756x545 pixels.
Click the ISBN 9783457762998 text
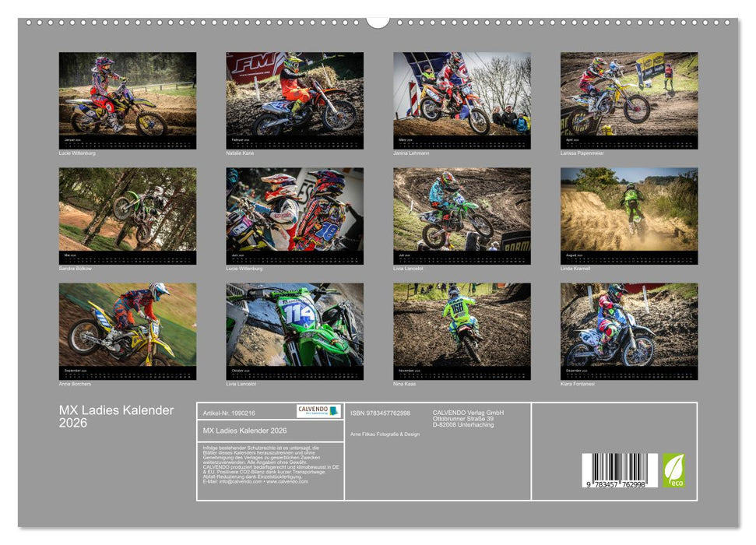click(x=381, y=413)
